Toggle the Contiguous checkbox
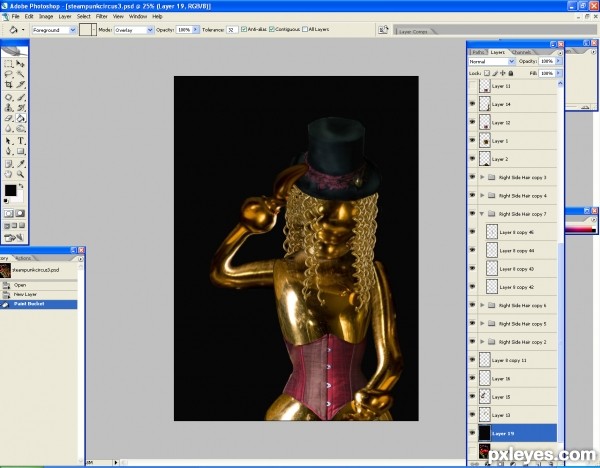 272,29
